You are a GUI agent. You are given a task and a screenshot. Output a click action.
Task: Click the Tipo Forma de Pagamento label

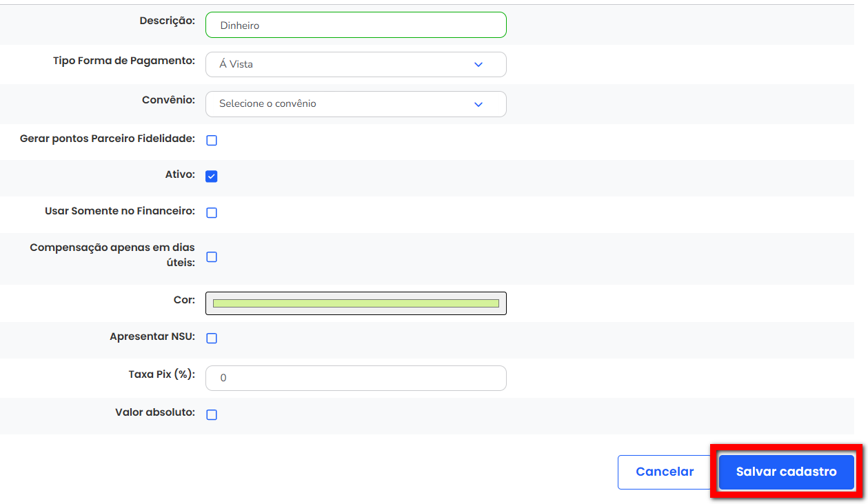click(124, 61)
